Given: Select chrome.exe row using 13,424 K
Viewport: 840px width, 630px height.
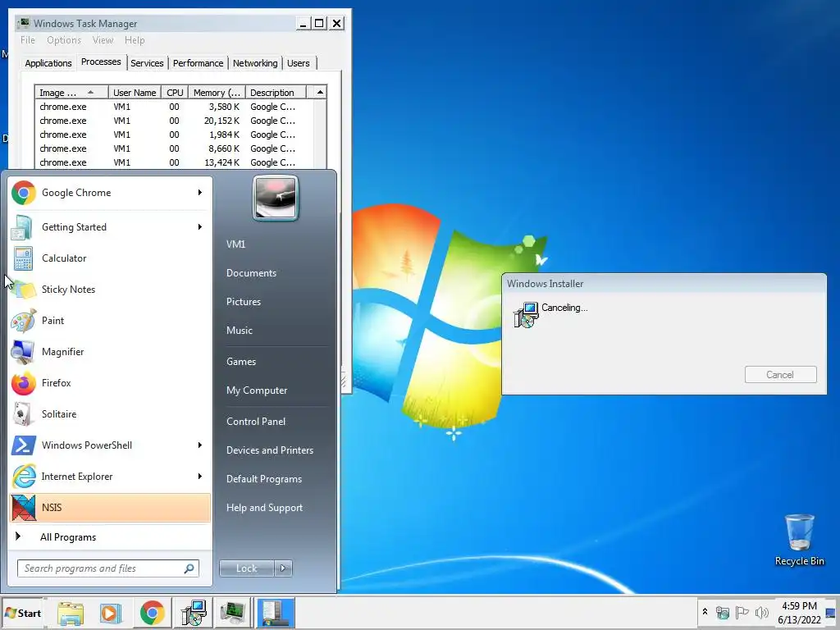Looking at the screenshot, I should point(174,162).
